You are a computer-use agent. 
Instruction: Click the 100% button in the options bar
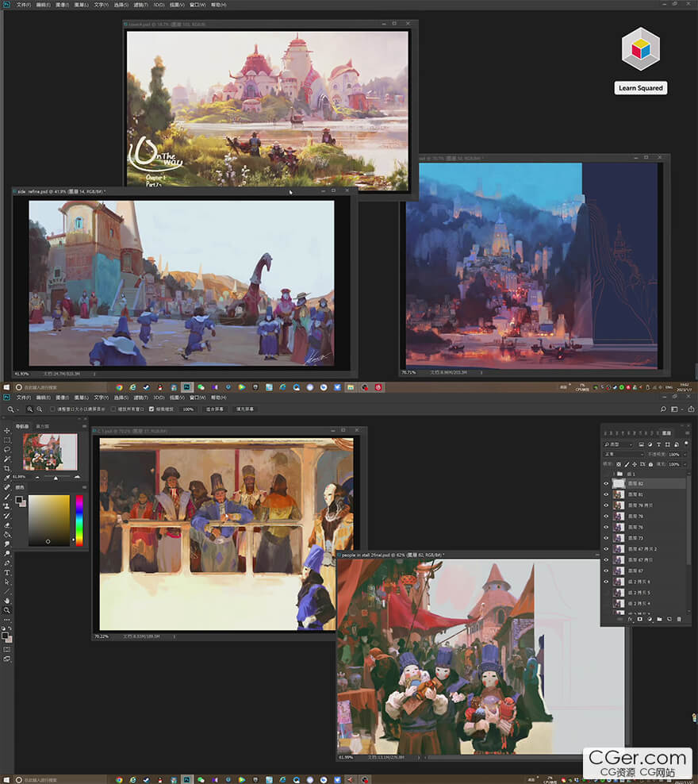[x=188, y=409]
